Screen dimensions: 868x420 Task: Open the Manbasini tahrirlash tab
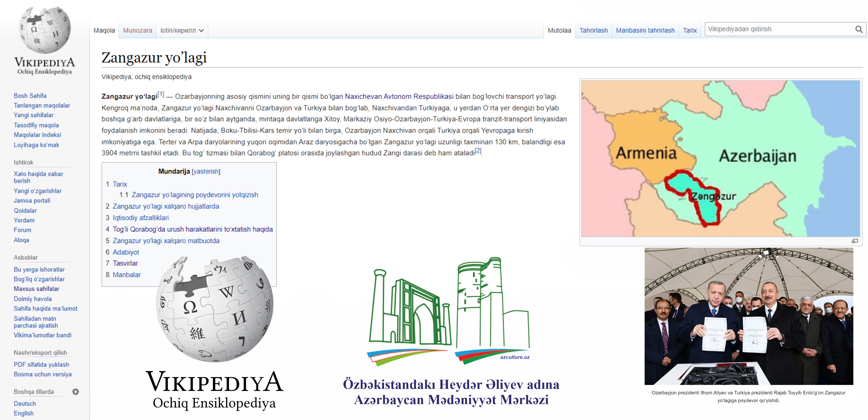(645, 30)
